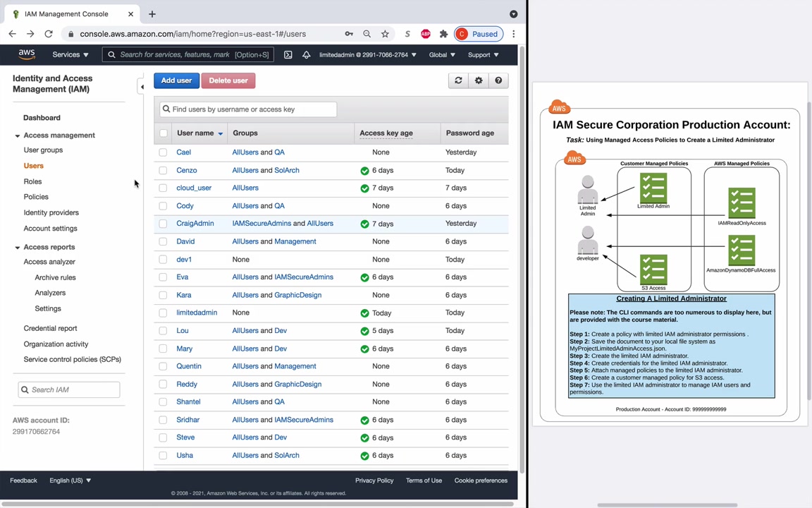812x508 pixels.
Task: Check the box for CraigAdmin
Action: (x=163, y=224)
